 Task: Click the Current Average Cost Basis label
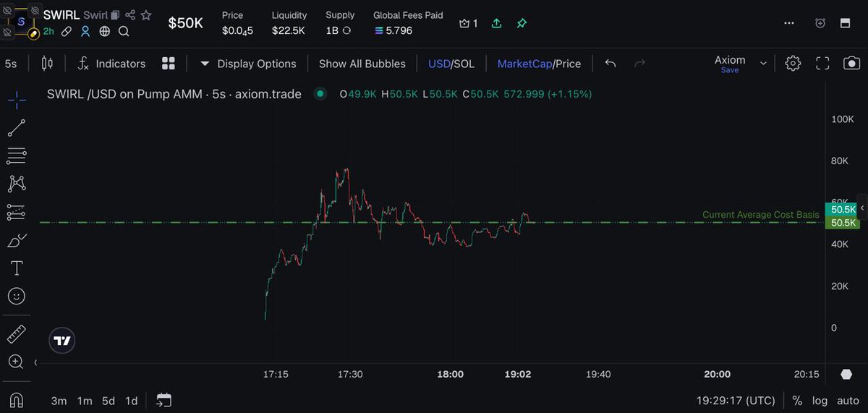(761, 215)
